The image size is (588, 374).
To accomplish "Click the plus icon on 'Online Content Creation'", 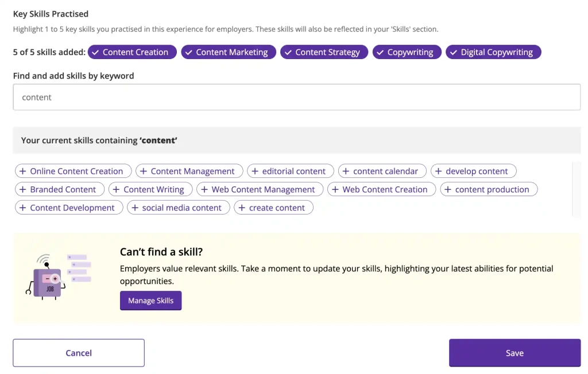I will pyautogui.click(x=21, y=170).
